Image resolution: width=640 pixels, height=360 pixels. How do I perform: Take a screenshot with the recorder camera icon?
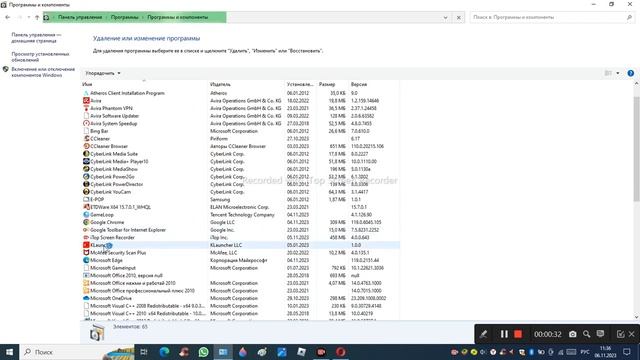click(x=573, y=334)
